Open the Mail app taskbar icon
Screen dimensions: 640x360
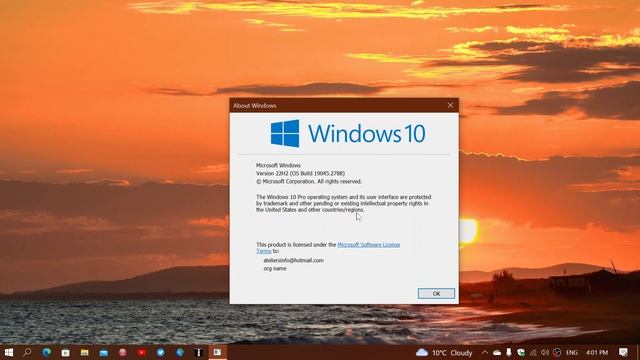(x=104, y=352)
